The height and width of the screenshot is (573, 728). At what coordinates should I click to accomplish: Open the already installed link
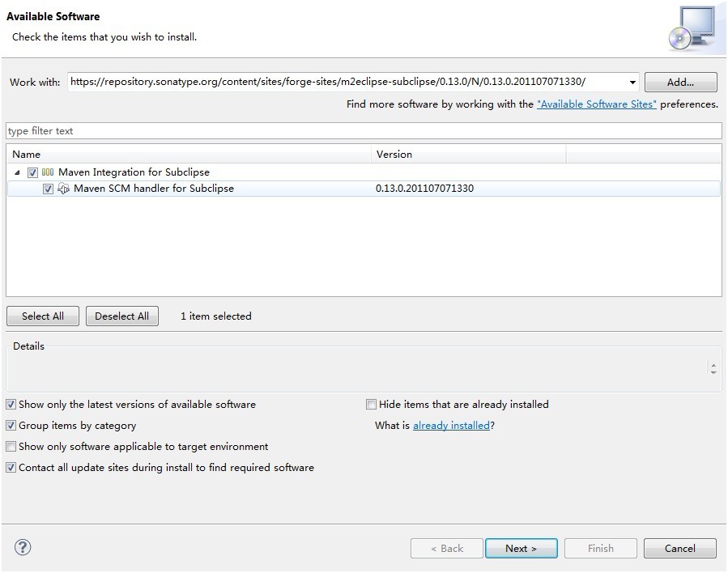coord(451,426)
